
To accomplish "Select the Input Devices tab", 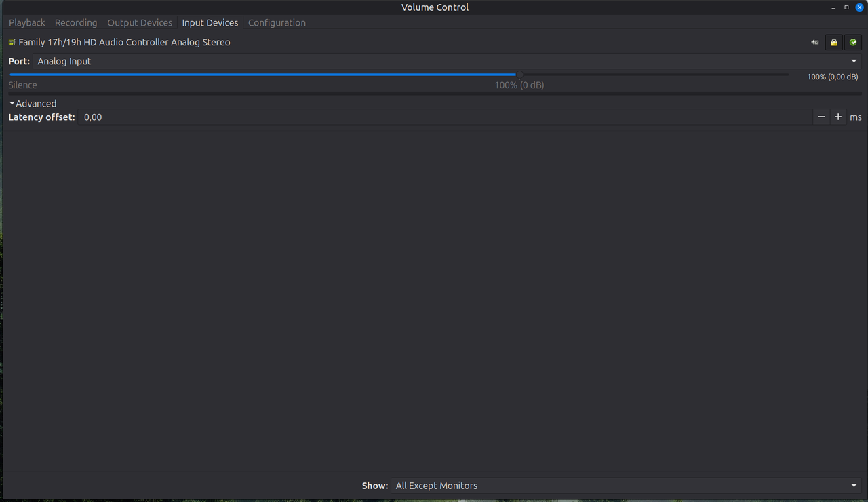I will pyautogui.click(x=210, y=22).
